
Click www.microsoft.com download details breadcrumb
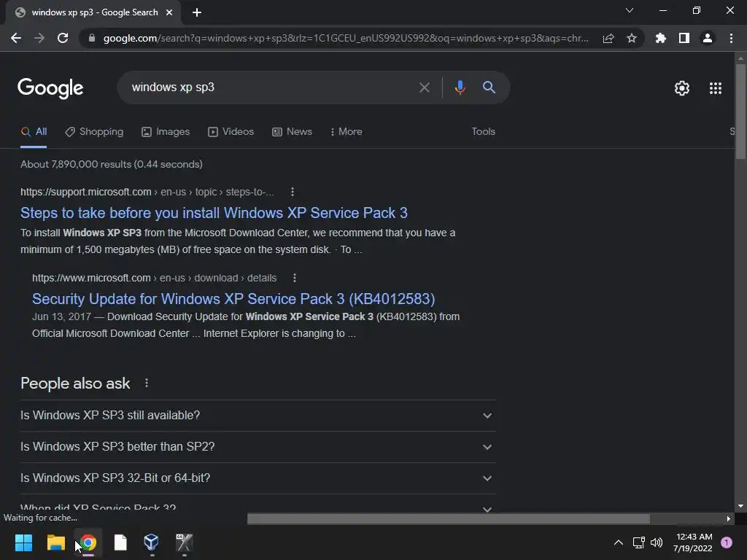[155, 278]
